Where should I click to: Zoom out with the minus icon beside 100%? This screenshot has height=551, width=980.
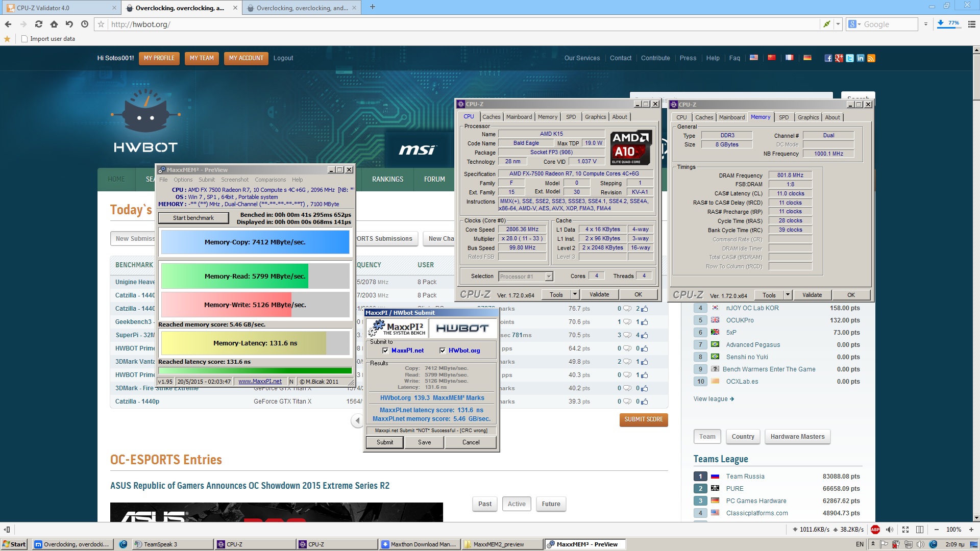pyautogui.click(x=937, y=530)
